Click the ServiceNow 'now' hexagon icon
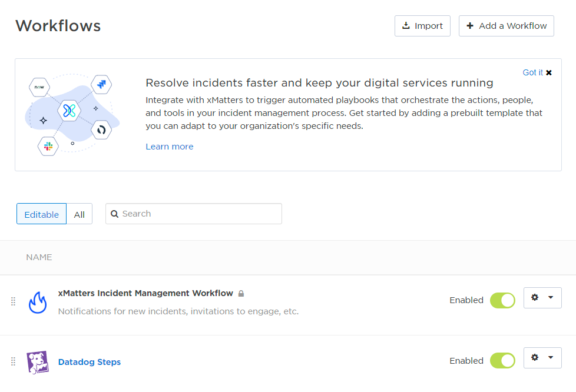This screenshot has width=576, height=392. pos(39,87)
